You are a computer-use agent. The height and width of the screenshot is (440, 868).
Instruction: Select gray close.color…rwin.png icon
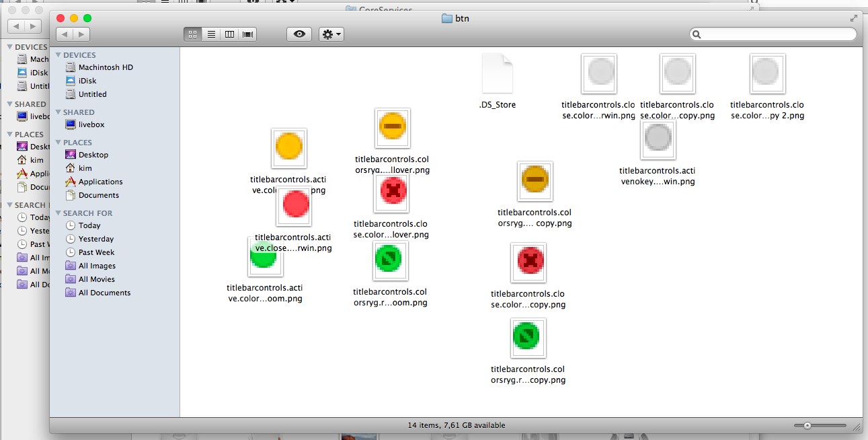coord(599,73)
